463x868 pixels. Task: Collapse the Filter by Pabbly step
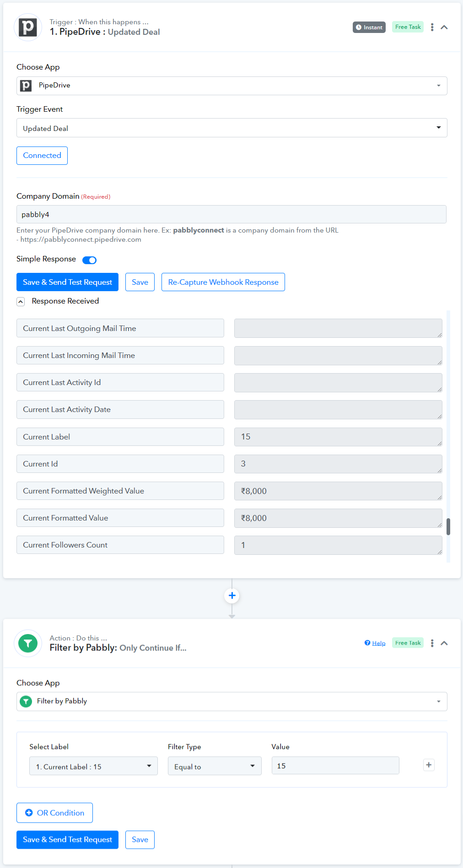(444, 643)
